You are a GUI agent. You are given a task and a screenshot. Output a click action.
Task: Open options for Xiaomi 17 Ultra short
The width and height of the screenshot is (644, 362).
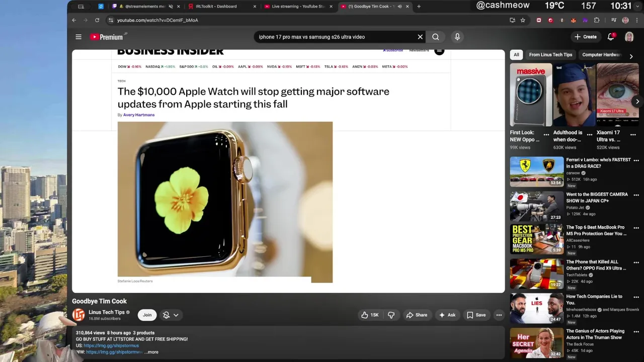point(633,135)
